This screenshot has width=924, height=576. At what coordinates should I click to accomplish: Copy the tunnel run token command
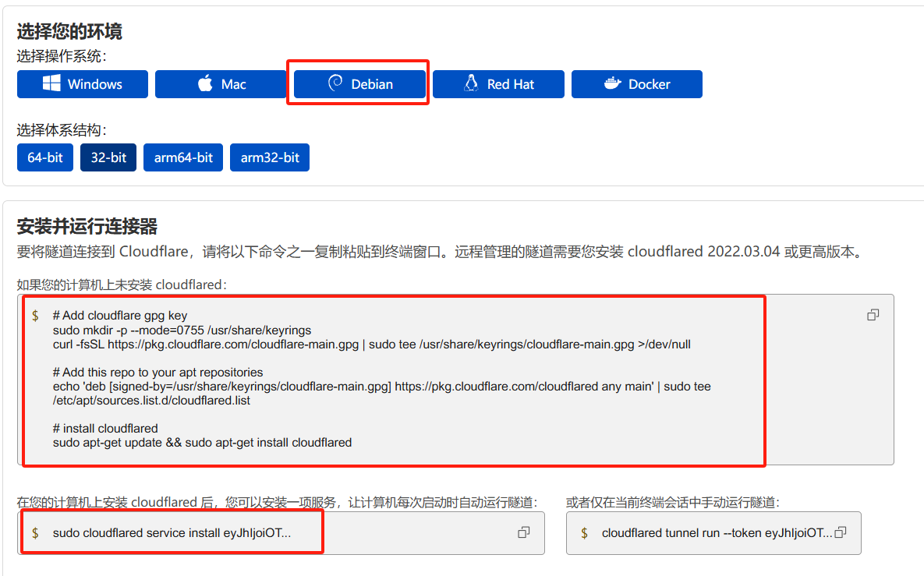[841, 532]
